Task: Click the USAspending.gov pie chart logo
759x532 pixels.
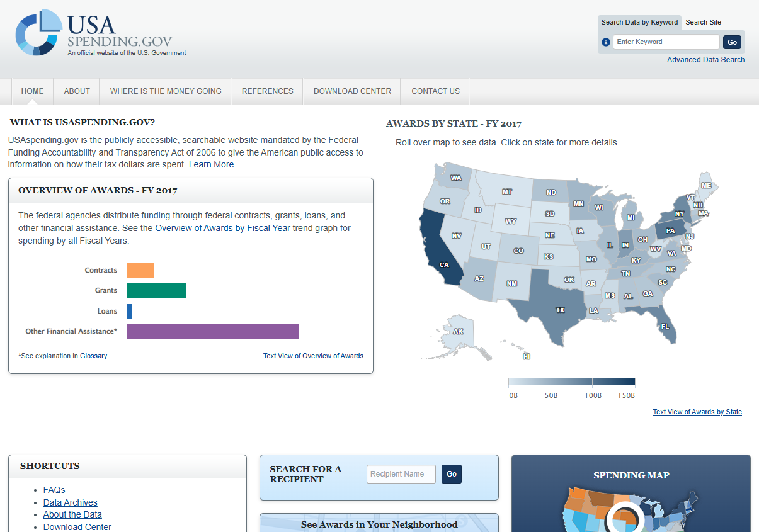Action: pos(38,33)
